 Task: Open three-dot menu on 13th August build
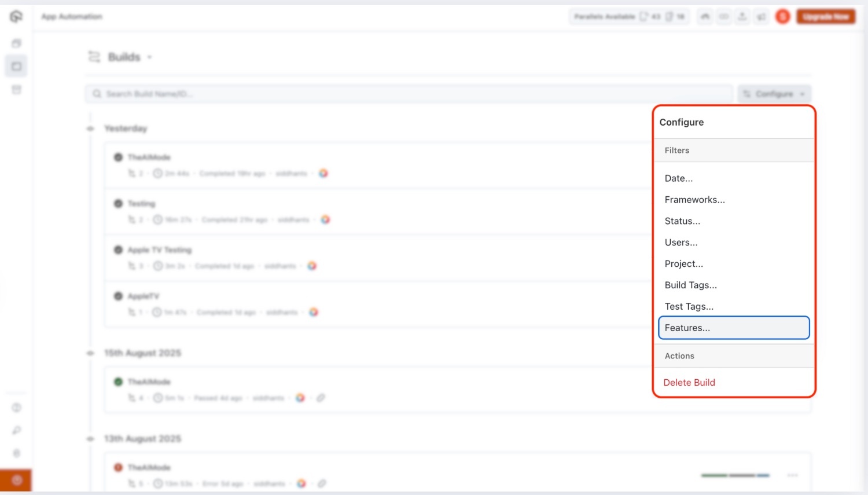[x=793, y=475]
